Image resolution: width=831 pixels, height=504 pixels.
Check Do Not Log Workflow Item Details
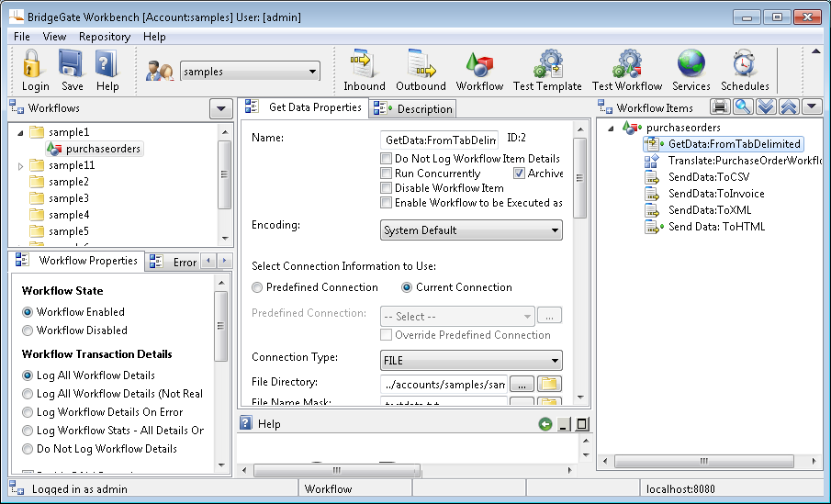coord(387,159)
